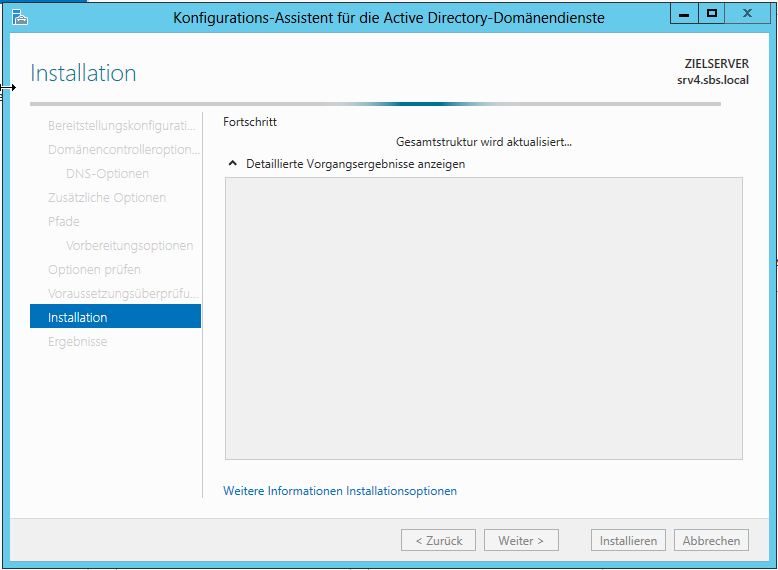Open the Vorbereitungsoptionen sidebar step
This screenshot has height=570, width=778.
pyautogui.click(x=129, y=245)
